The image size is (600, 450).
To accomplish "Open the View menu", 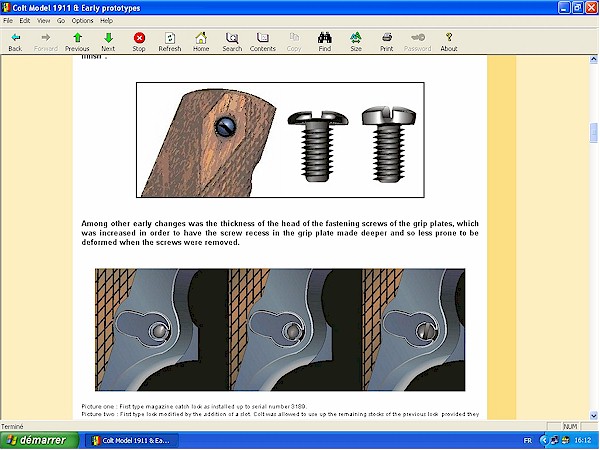I will coord(43,21).
